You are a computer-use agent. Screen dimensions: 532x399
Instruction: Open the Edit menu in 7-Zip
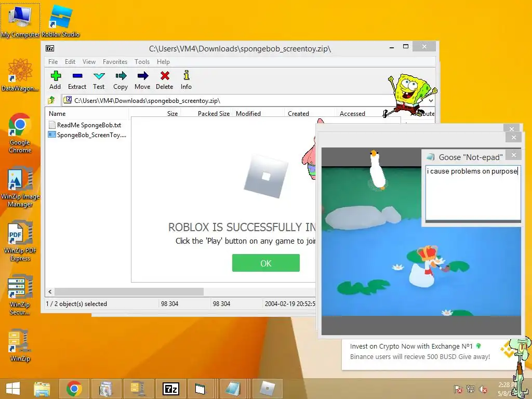[x=70, y=62]
